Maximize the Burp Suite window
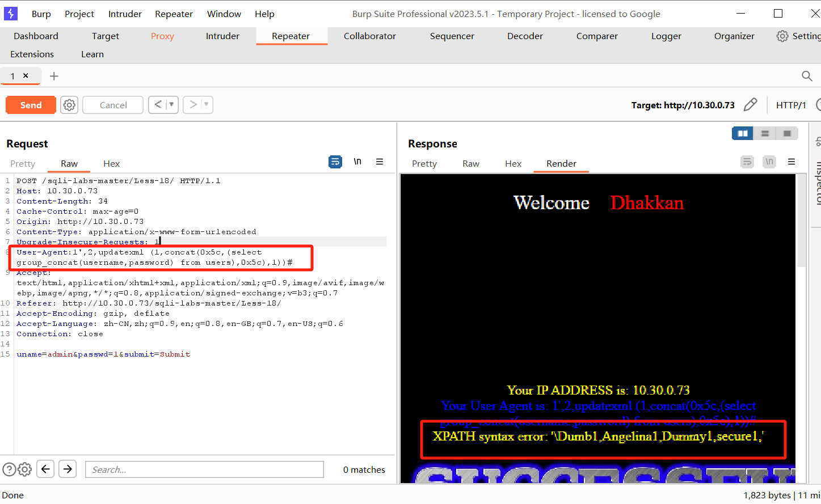The height and width of the screenshot is (504, 821). click(778, 13)
